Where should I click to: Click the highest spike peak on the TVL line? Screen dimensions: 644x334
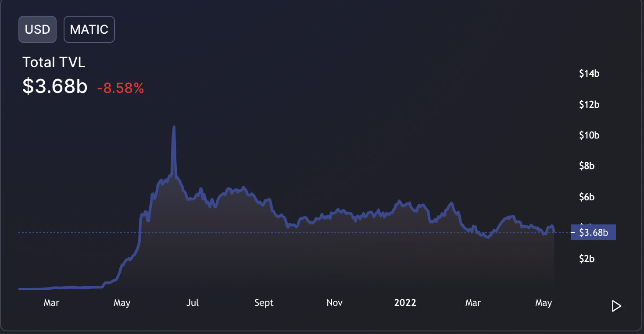[x=174, y=127]
